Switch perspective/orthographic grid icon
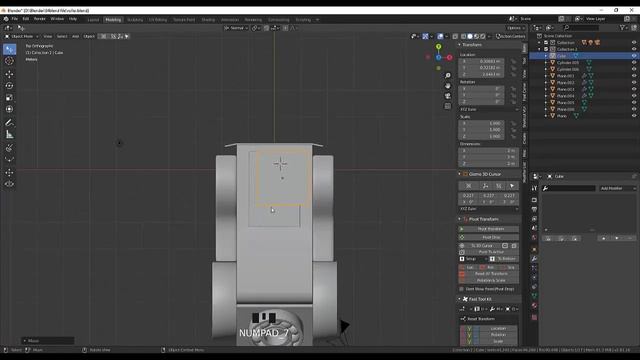Viewport: 640px width, 360px height. coord(448,106)
